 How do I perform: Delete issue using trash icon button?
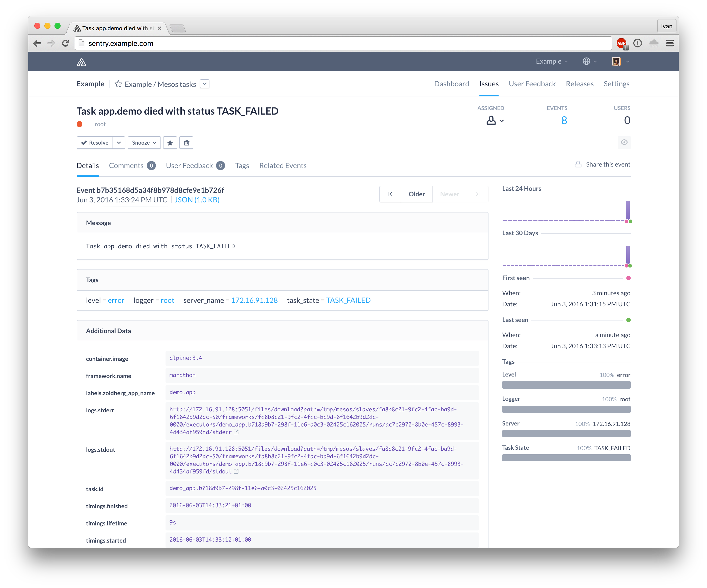point(186,143)
